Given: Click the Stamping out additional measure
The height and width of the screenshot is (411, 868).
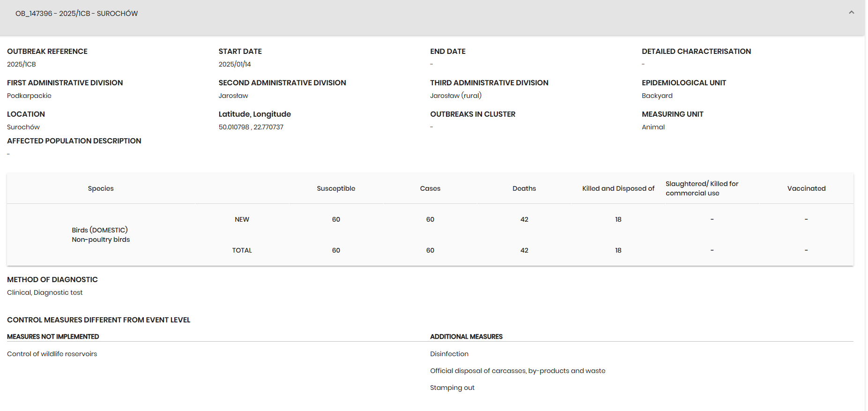Looking at the screenshot, I should [452, 388].
